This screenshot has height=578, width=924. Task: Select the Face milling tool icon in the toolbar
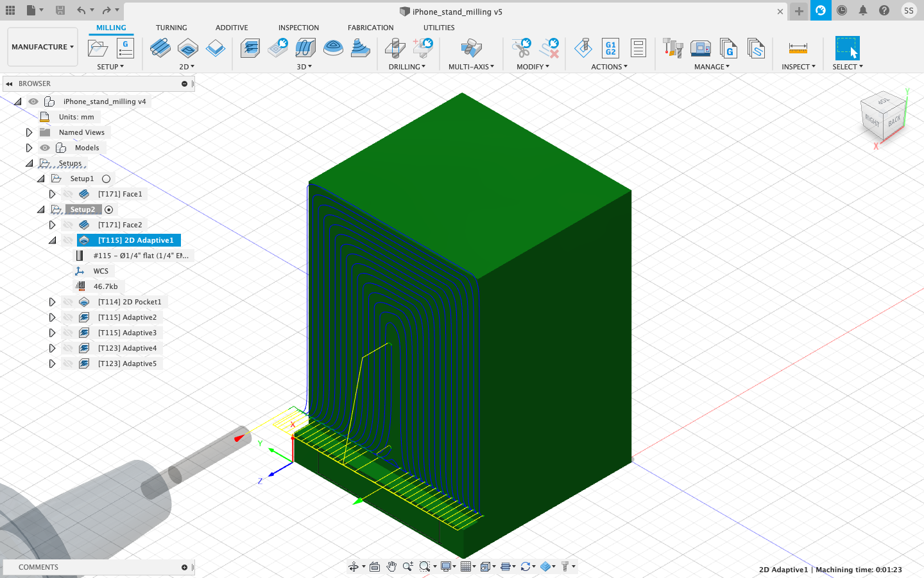(x=160, y=48)
